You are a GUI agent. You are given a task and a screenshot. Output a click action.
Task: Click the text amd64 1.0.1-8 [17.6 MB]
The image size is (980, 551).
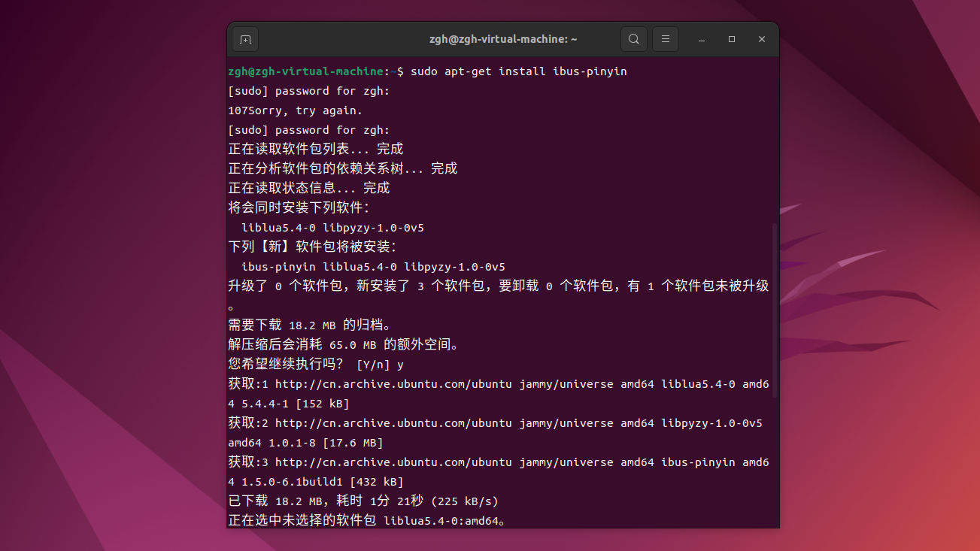click(x=305, y=443)
